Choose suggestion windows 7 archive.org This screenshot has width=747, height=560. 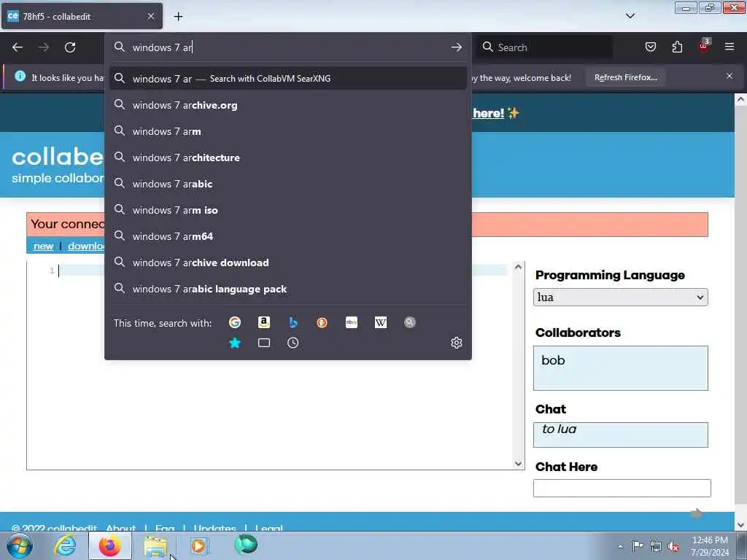(288, 105)
